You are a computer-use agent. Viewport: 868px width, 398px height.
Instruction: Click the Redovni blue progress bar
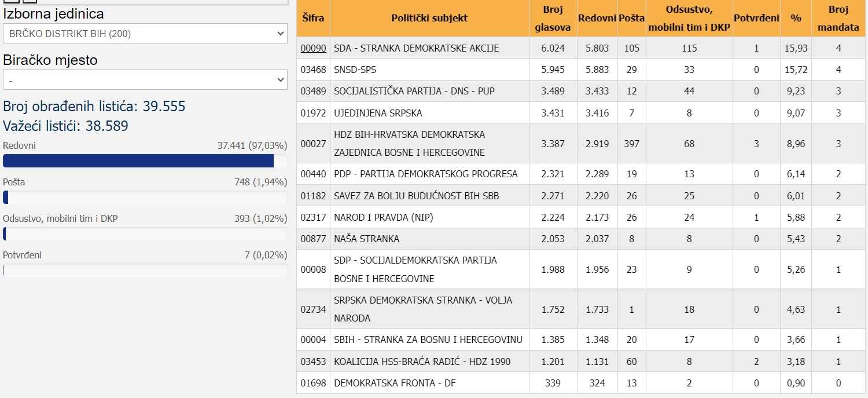pos(139,160)
